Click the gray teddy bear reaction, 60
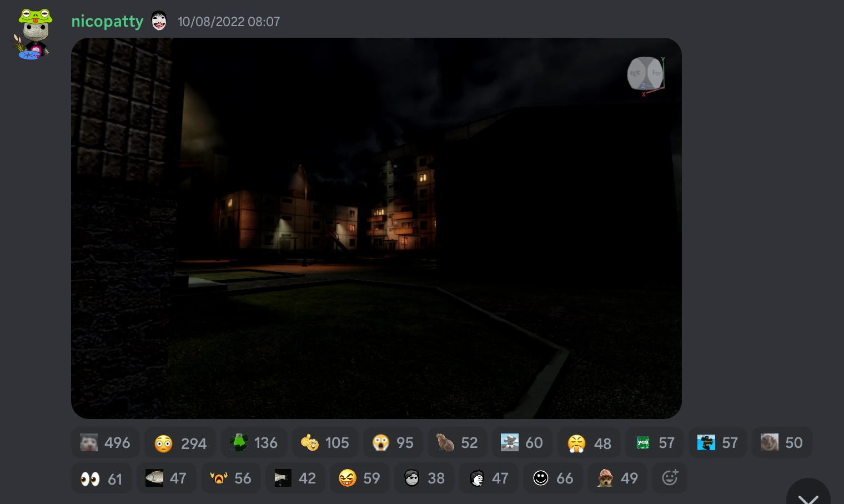Screen dimensions: 844x504 [x=522, y=442]
